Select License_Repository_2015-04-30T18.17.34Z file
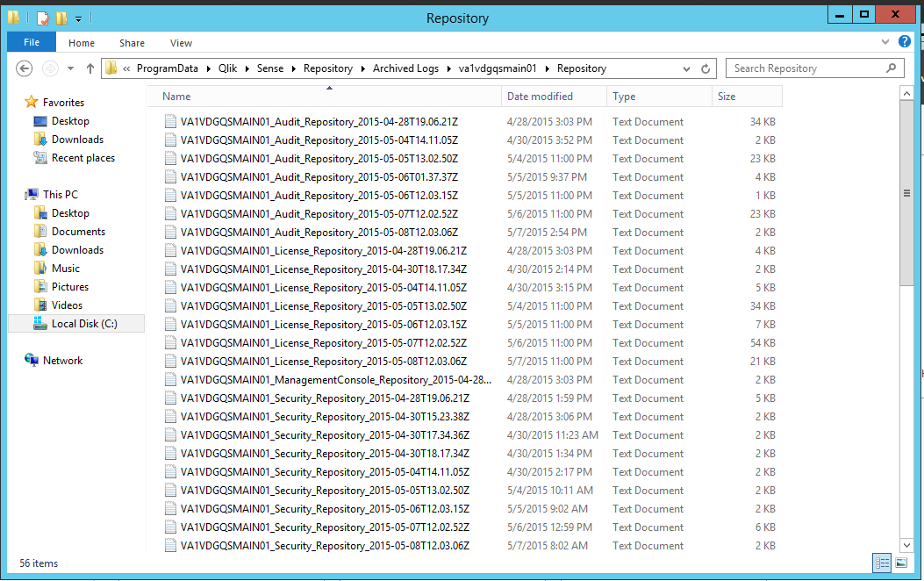 tap(324, 269)
